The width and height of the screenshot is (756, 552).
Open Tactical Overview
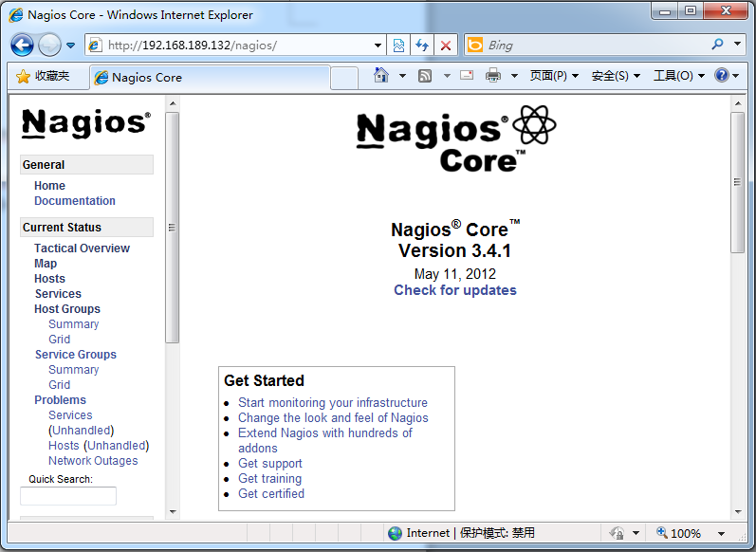pos(82,248)
